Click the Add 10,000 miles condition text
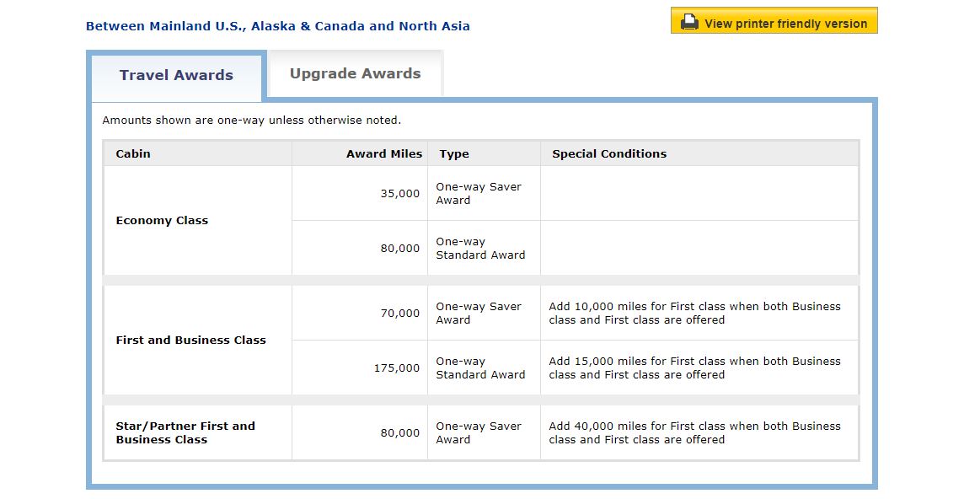Image resolution: width=980 pixels, height=499 pixels. pyautogui.click(x=694, y=314)
